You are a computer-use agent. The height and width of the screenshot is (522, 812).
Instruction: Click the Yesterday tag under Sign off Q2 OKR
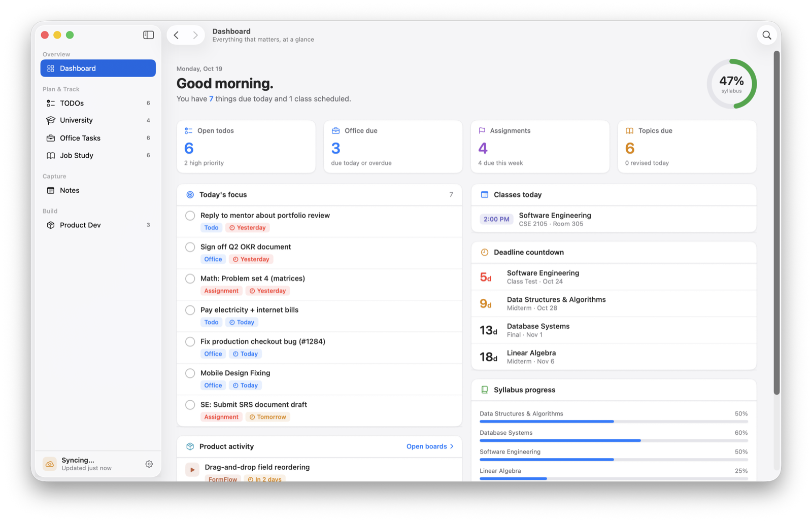(x=251, y=259)
